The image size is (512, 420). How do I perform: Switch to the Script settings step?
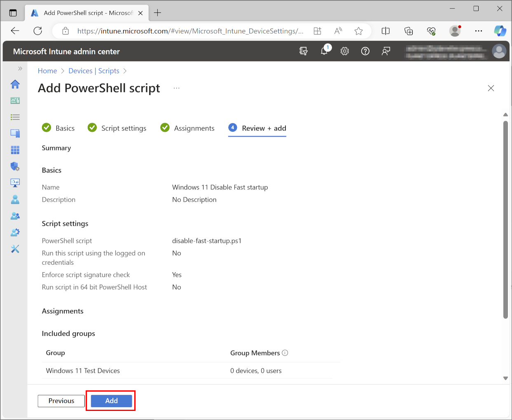117,128
